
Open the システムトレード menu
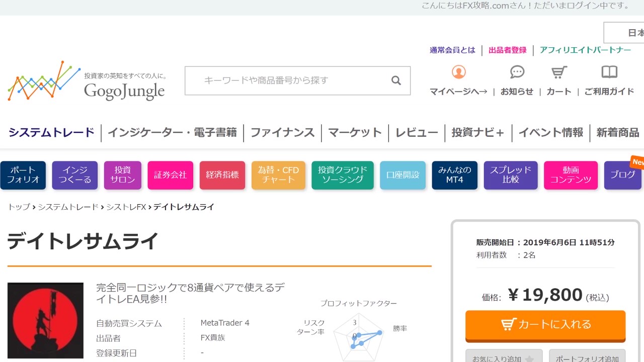point(51,133)
